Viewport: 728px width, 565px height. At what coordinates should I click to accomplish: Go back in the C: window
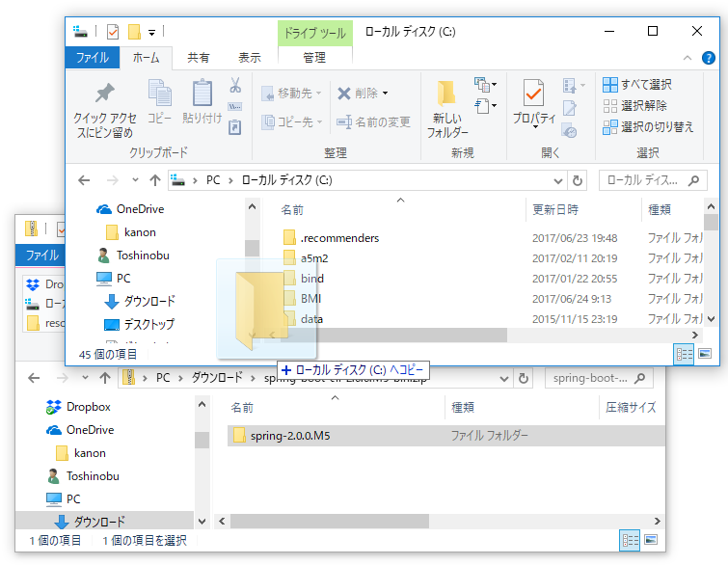point(84,180)
